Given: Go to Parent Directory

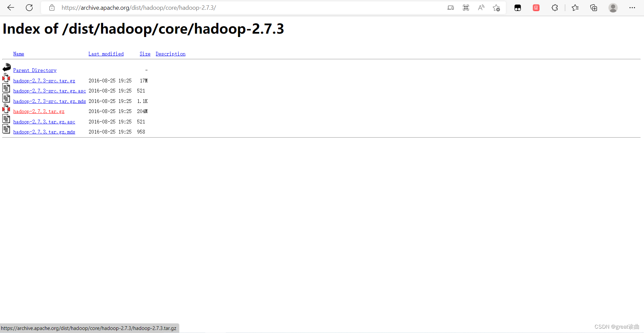Looking at the screenshot, I should pos(35,70).
